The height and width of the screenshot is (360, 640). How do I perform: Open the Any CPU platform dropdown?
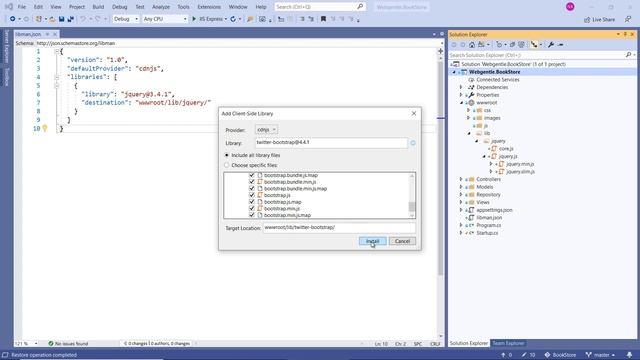point(165,19)
